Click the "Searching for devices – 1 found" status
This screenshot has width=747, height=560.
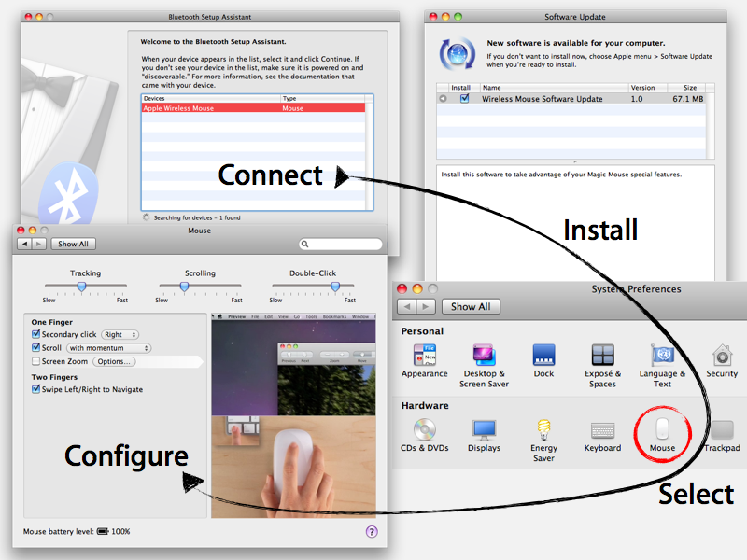pyautogui.click(x=197, y=217)
